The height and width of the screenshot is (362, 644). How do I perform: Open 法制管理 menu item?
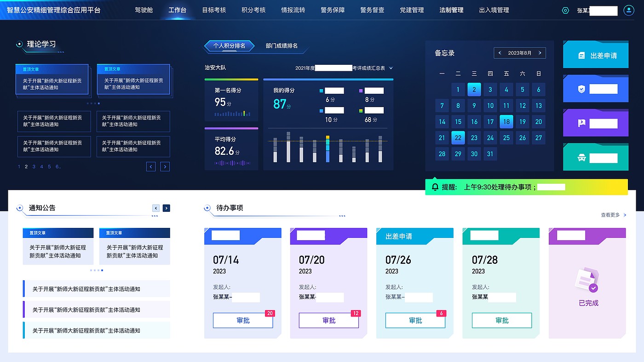[x=451, y=10]
